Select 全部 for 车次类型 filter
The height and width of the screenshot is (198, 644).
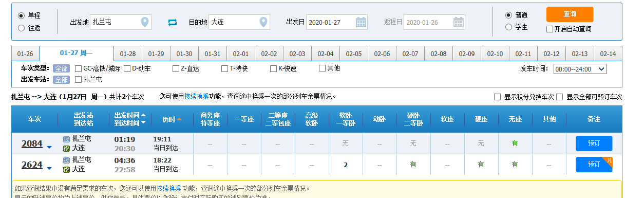(x=61, y=68)
